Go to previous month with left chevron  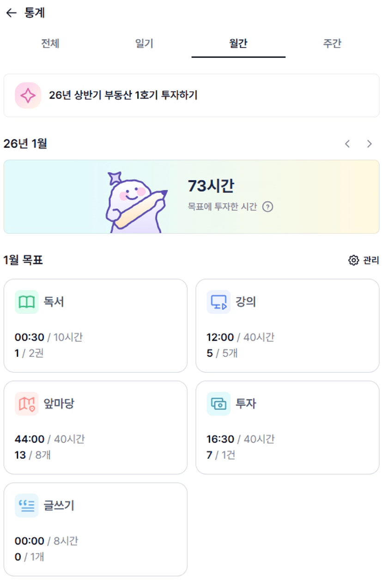pyautogui.click(x=347, y=144)
